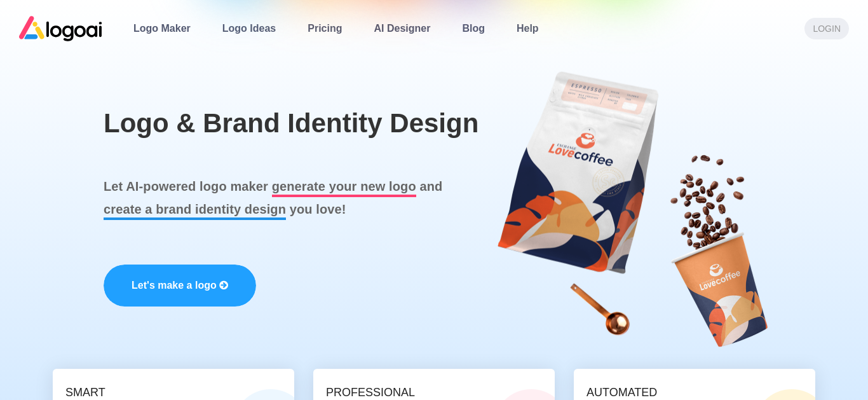Click the logoai wordmark text
The width and height of the screenshot is (868, 400).
[74, 29]
